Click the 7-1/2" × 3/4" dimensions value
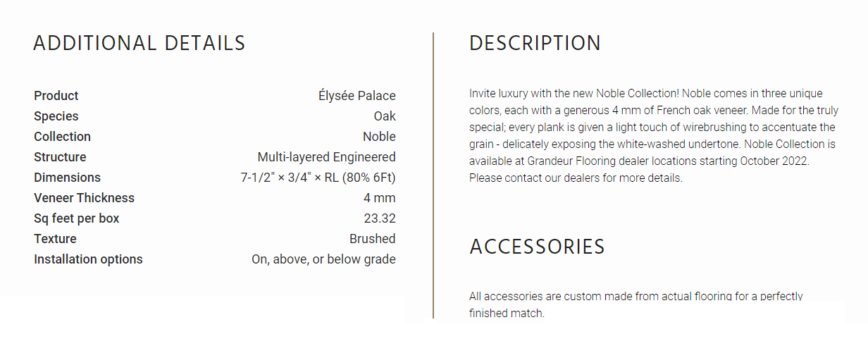Screen dimensions: 868x346 click(318, 178)
